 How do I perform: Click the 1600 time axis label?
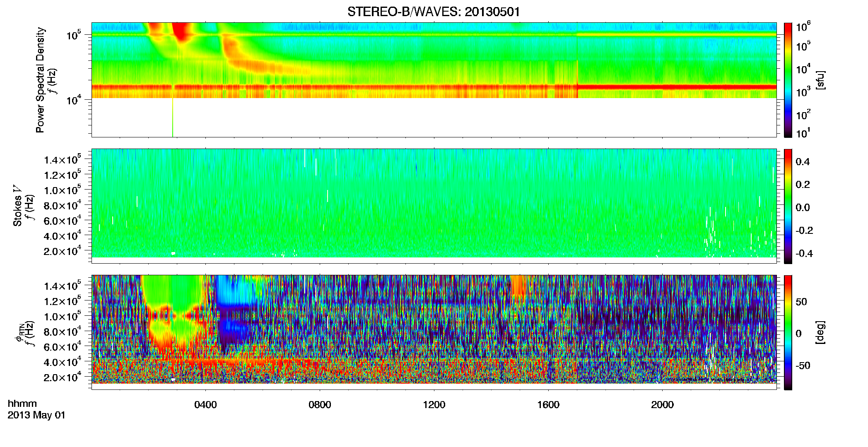(548, 404)
